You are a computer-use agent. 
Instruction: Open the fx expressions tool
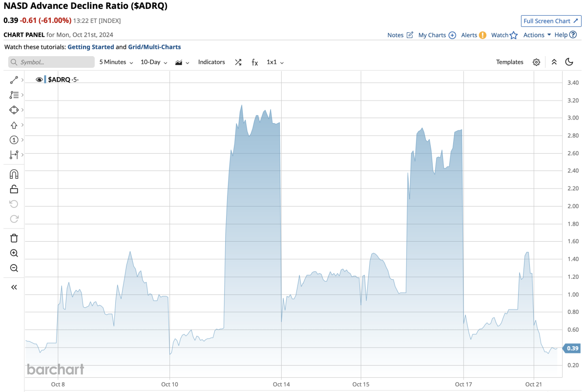[x=254, y=62]
